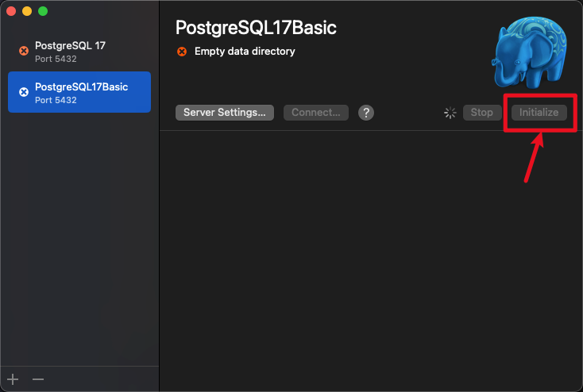This screenshot has width=583, height=392.
Task: Open Server Settings dialog
Action: pos(225,113)
